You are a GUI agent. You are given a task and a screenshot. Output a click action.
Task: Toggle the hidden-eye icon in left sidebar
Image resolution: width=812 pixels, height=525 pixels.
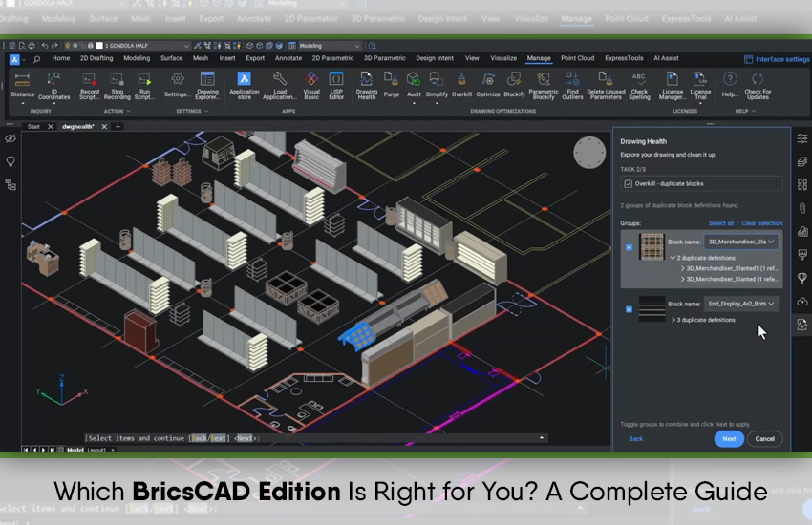coord(11,138)
